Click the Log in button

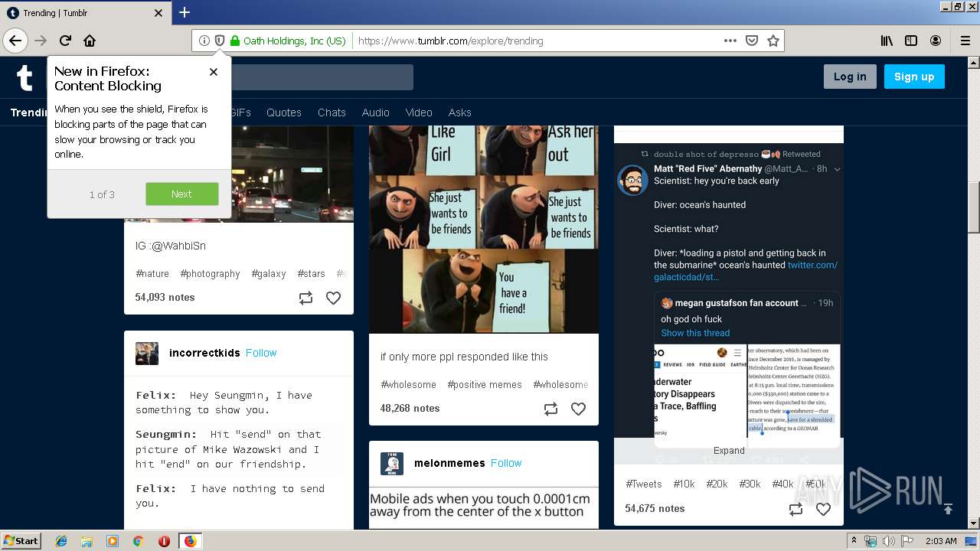click(x=850, y=77)
